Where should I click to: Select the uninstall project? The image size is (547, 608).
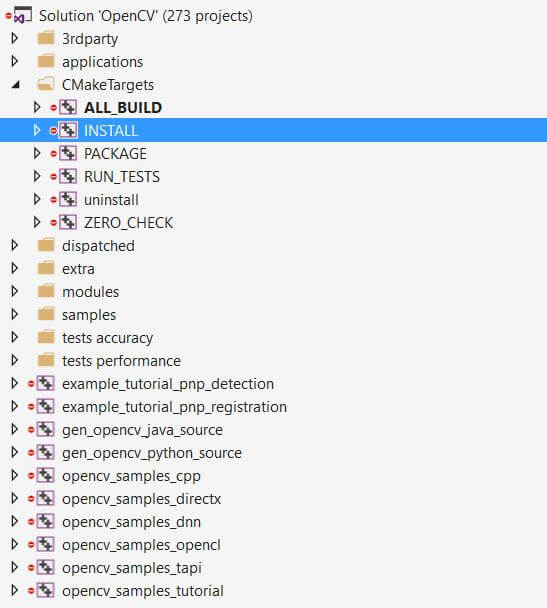[111, 200]
